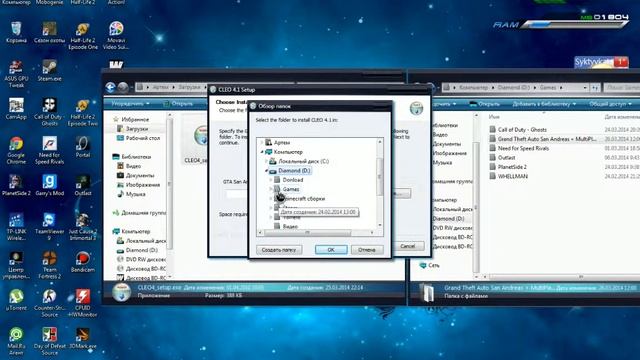640x360 pixels.
Task: Select Домашняя группа in left Explorer sidebar
Action: coord(143,213)
